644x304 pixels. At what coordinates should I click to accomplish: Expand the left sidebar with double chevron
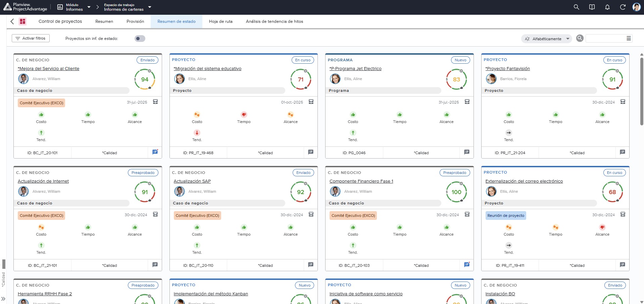pos(3,299)
